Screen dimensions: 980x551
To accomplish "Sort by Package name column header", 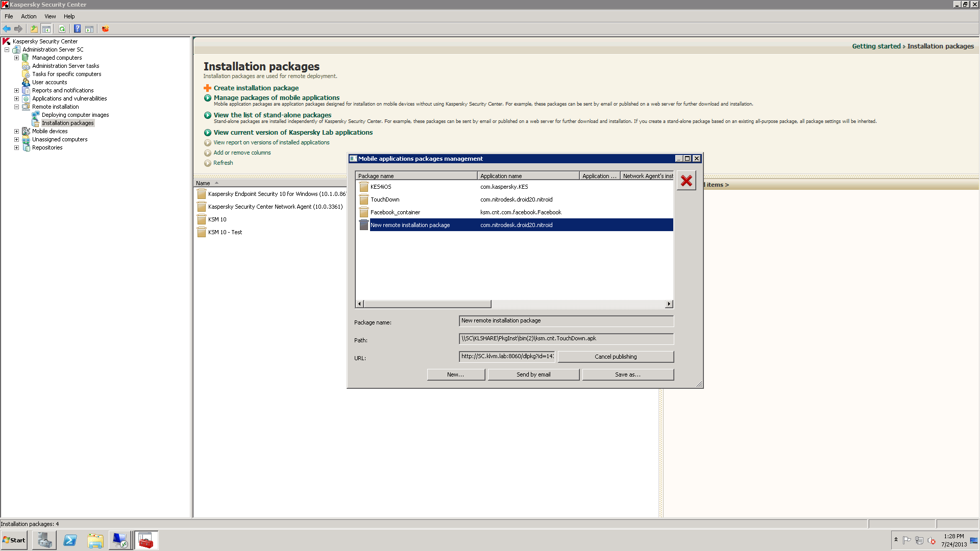I will [x=416, y=176].
